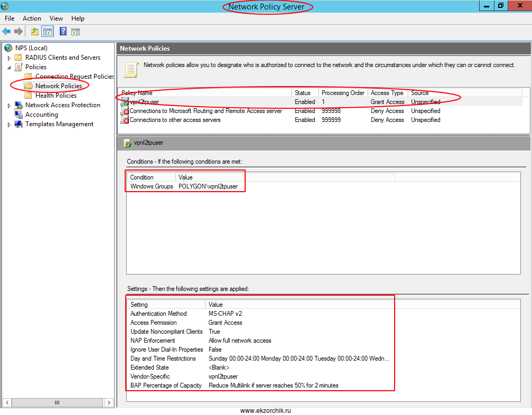The height and width of the screenshot is (415, 532).
Task: Expand the RADIUS Clients and Servers node
Action: (9, 58)
